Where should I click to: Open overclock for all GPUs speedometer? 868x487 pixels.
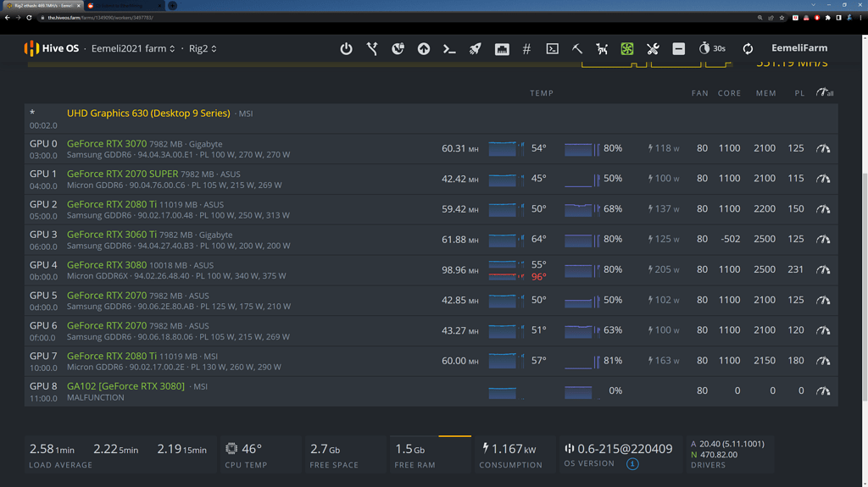pos(824,92)
